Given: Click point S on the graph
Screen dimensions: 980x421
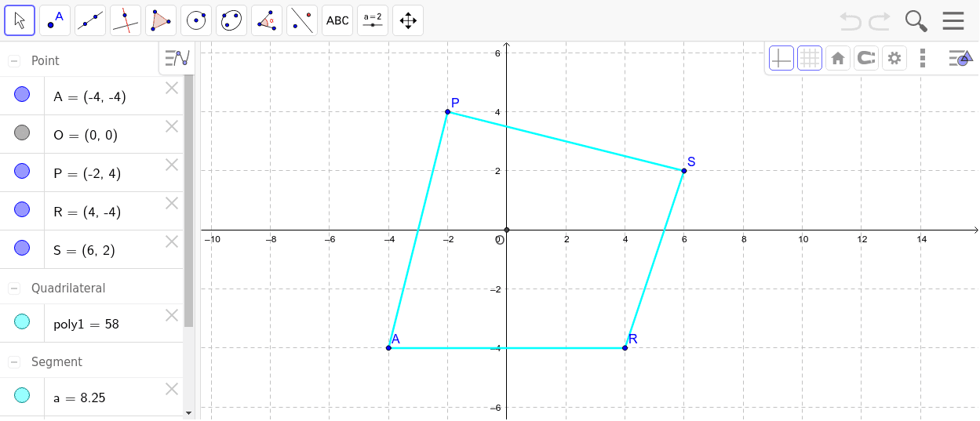Looking at the screenshot, I should pyautogui.click(x=684, y=171).
